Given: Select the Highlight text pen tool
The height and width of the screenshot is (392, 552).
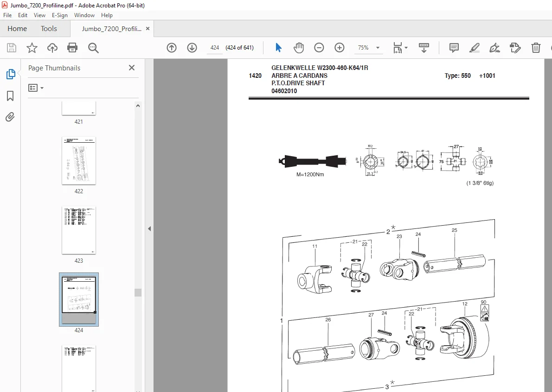Looking at the screenshot, I should pyautogui.click(x=475, y=48).
